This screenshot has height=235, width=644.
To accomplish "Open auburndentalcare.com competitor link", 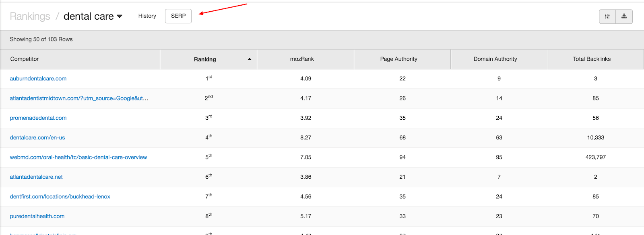I will tap(38, 79).
